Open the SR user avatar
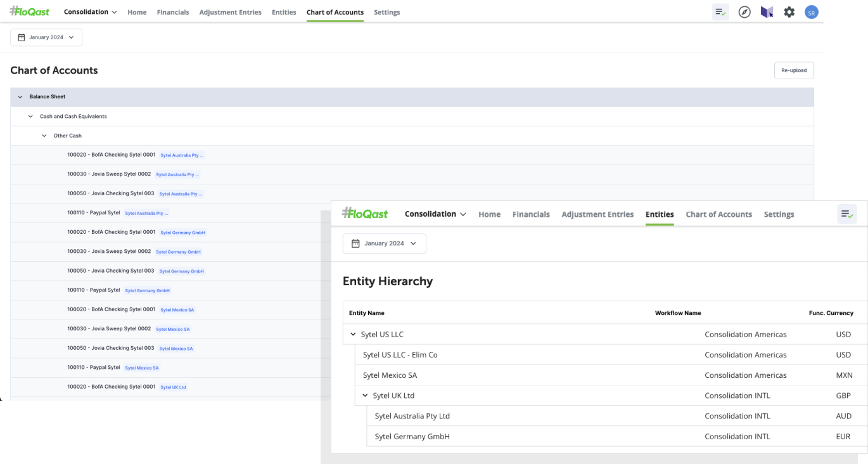This screenshot has width=868, height=464. tap(811, 12)
